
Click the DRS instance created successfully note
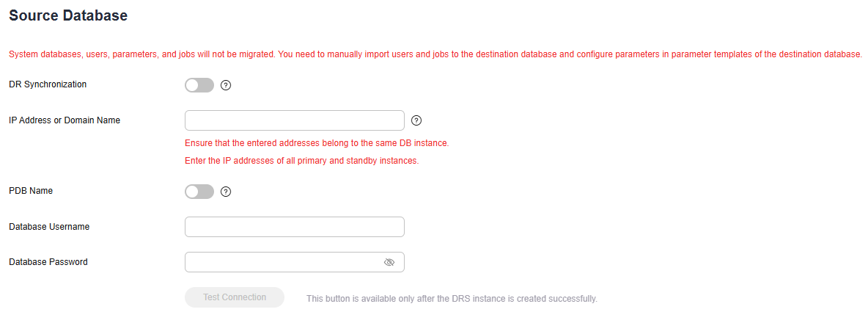(x=452, y=299)
